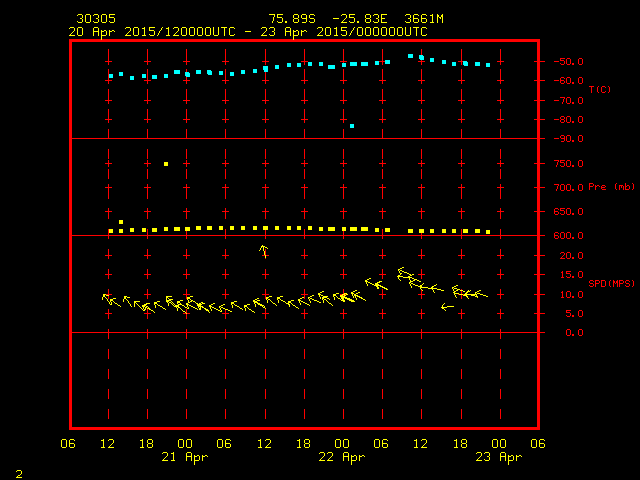Click the 700.0 pressure tick label

click(569, 188)
